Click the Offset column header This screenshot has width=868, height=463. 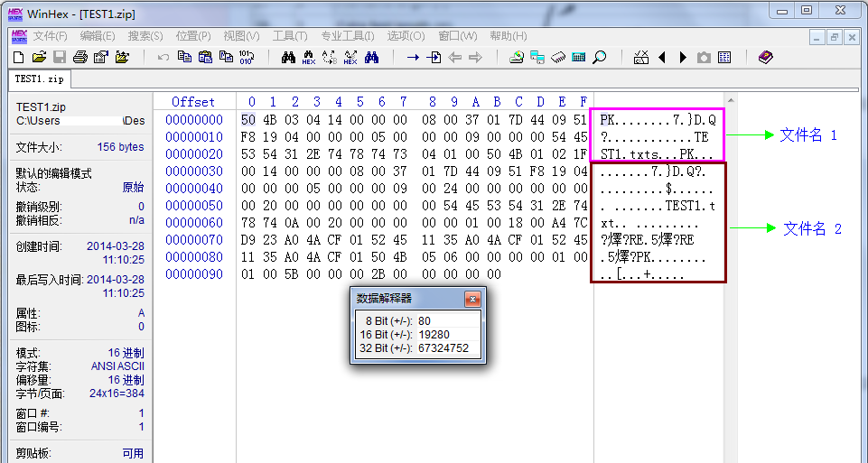pyautogui.click(x=193, y=102)
